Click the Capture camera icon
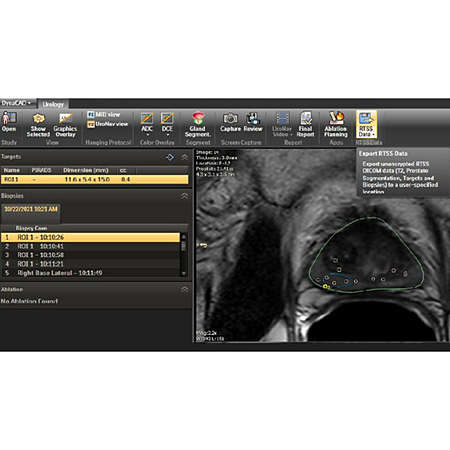 pos(230,122)
